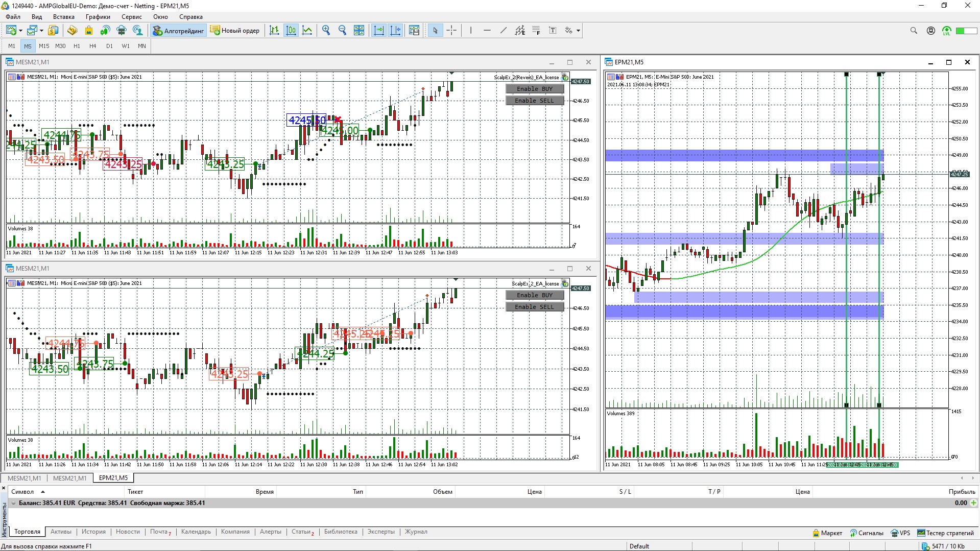Open the chart profiles icon

click(33, 31)
